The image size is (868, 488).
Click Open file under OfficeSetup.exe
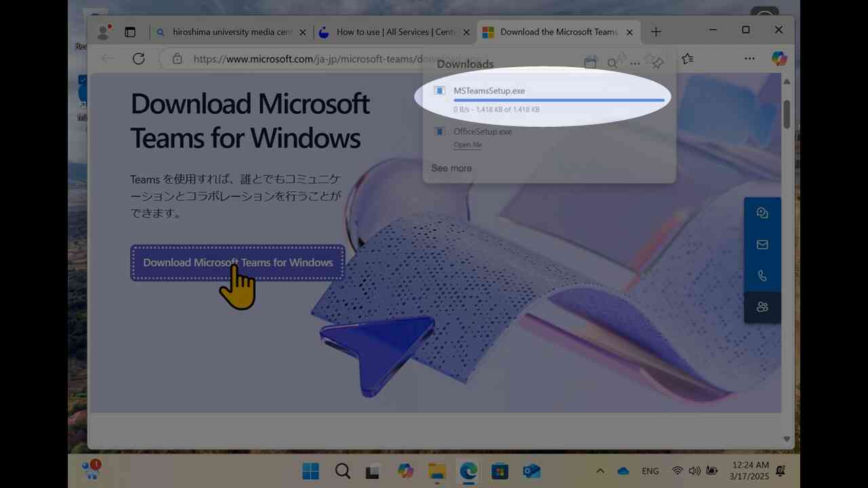point(468,145)
